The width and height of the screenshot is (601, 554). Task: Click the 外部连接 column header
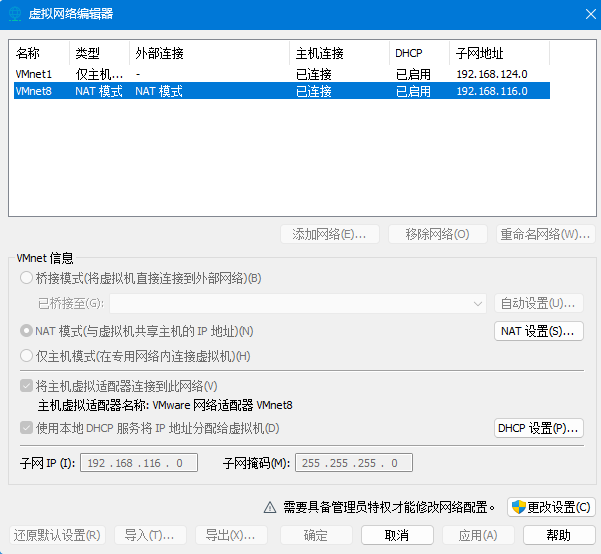tap(210, 53)
